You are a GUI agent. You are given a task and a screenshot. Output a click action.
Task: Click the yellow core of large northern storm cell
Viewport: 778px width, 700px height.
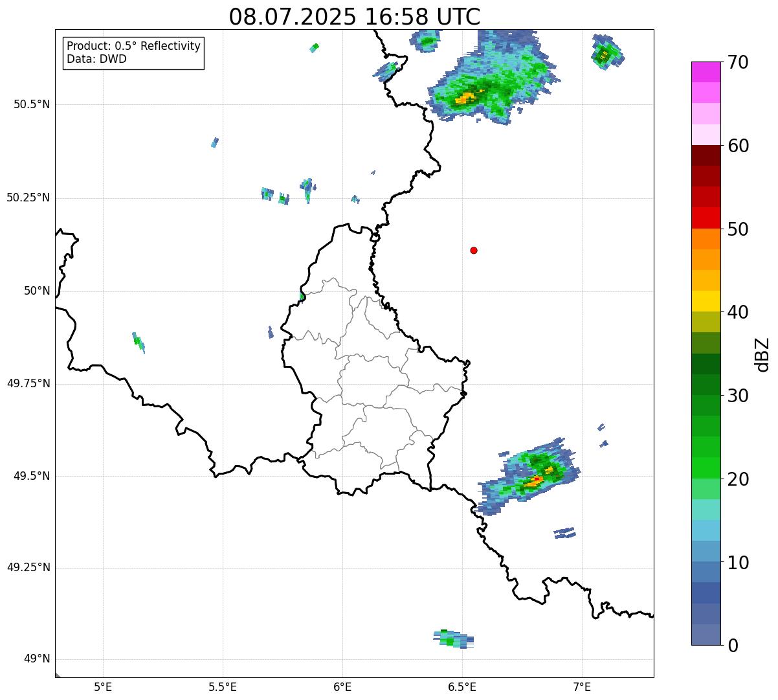pos(466,98)
